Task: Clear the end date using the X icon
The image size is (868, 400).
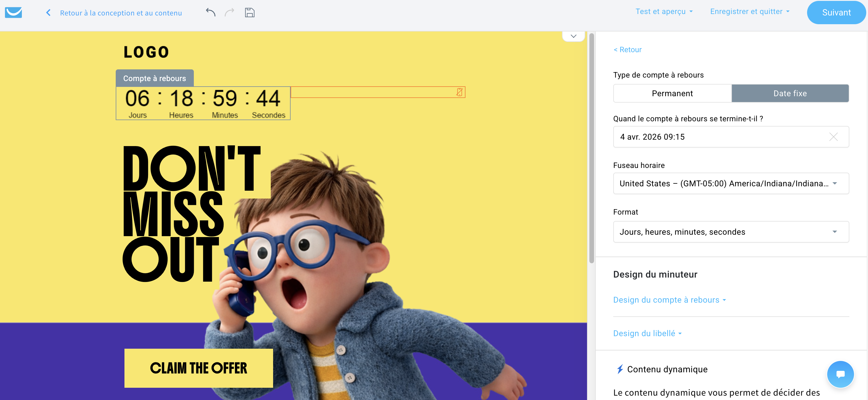Action: pos(834,137)
